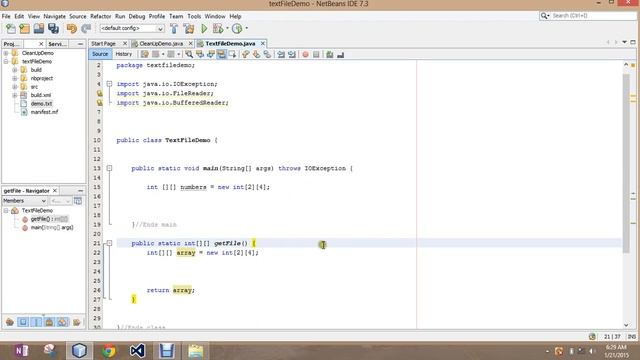Click the Stop Macro Recording icon
Viewport: 640px width, 360px height.
click(316, 54)
